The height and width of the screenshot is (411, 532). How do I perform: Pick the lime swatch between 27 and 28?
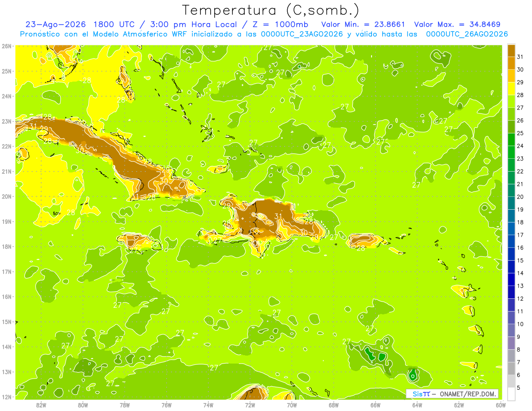(x=511, y=102)
